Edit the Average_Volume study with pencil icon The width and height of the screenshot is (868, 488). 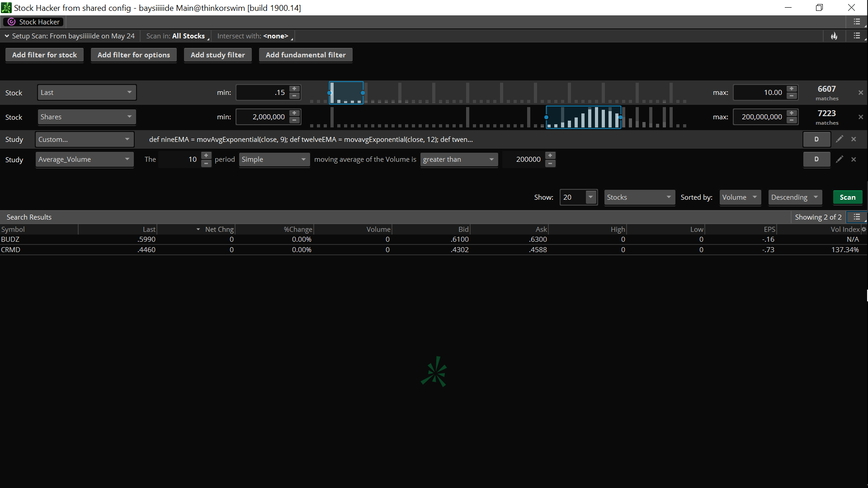[840, 159]
